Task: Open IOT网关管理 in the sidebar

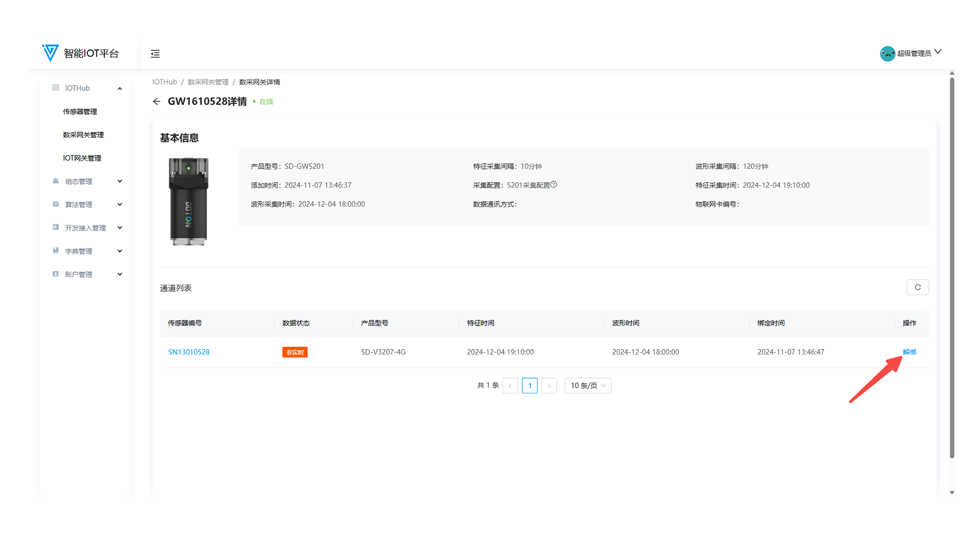Action: 82,158
